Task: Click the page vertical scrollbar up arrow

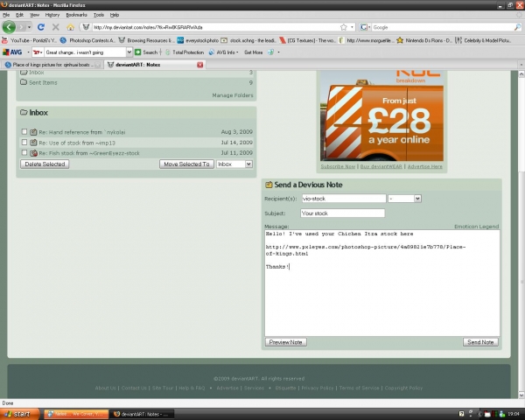Action: (521, 74)
